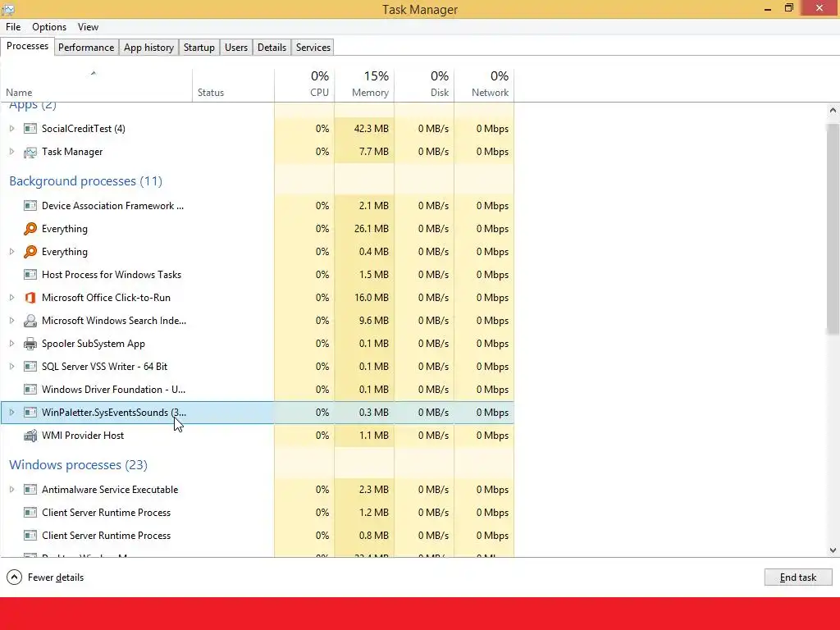Sort by the CPU column header
The image size is (840, 630).
click(x=304, y=84)
